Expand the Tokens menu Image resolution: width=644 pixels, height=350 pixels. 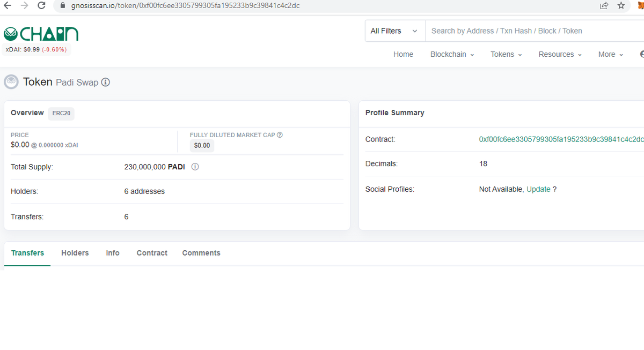pyautogui.click(x=506, y=54)
